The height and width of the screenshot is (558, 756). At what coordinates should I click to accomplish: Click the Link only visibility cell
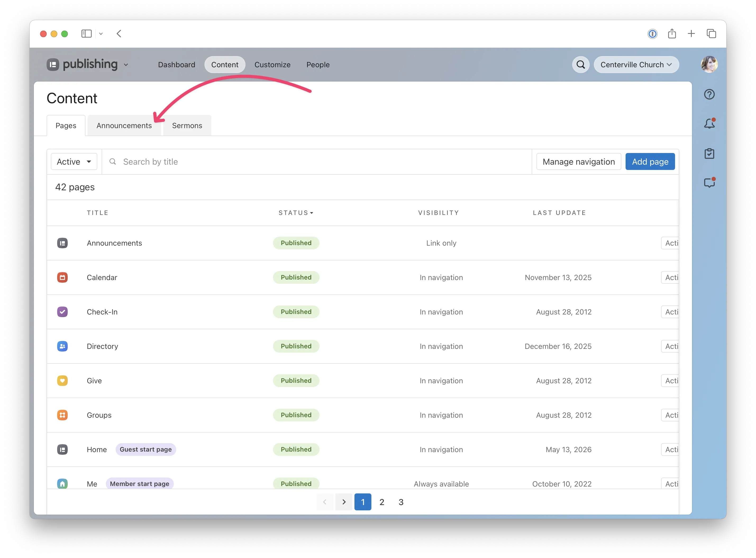coord(441,243)
